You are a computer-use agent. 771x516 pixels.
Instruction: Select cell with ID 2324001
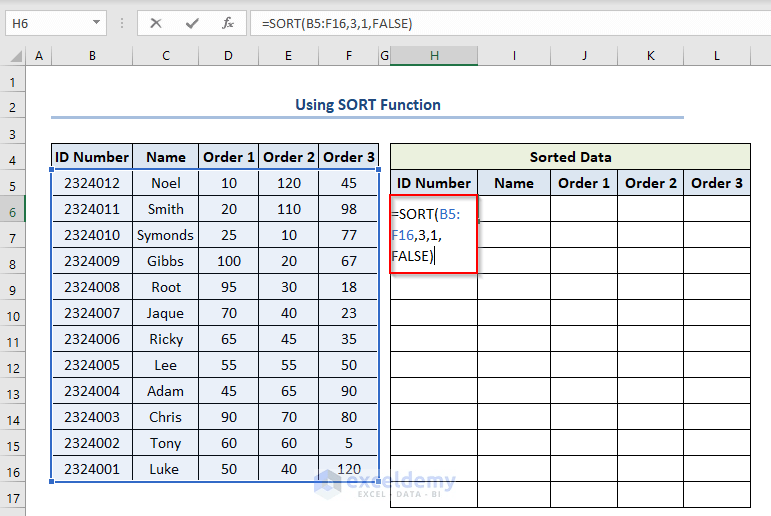click(92, 469)
